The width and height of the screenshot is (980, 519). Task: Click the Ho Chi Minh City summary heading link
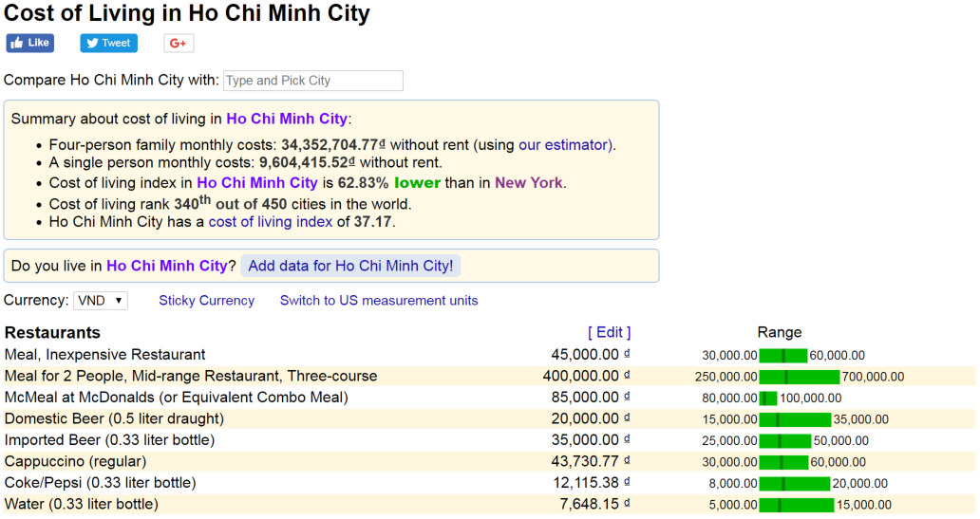286,119
